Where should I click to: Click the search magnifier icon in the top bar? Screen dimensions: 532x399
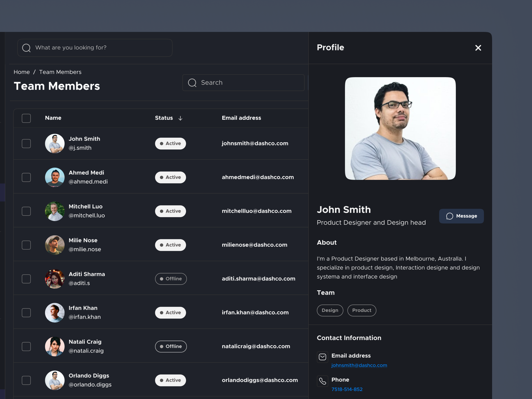[x=26, y=48]
